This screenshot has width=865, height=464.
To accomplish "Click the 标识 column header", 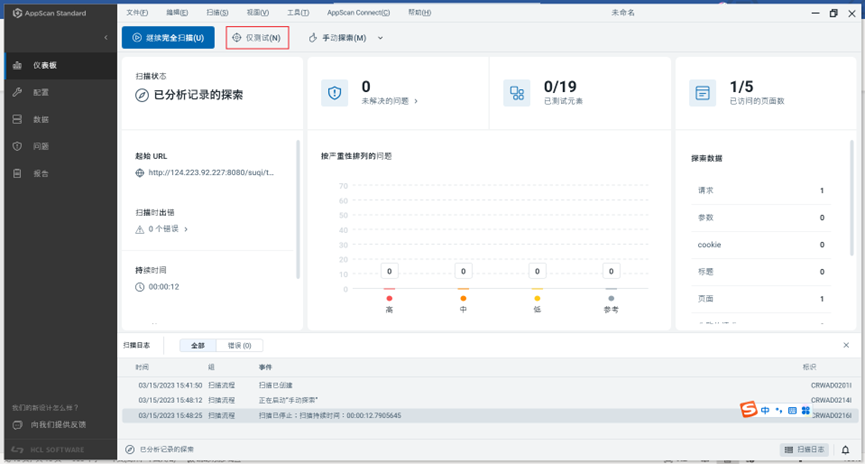I will pos(809,367).
